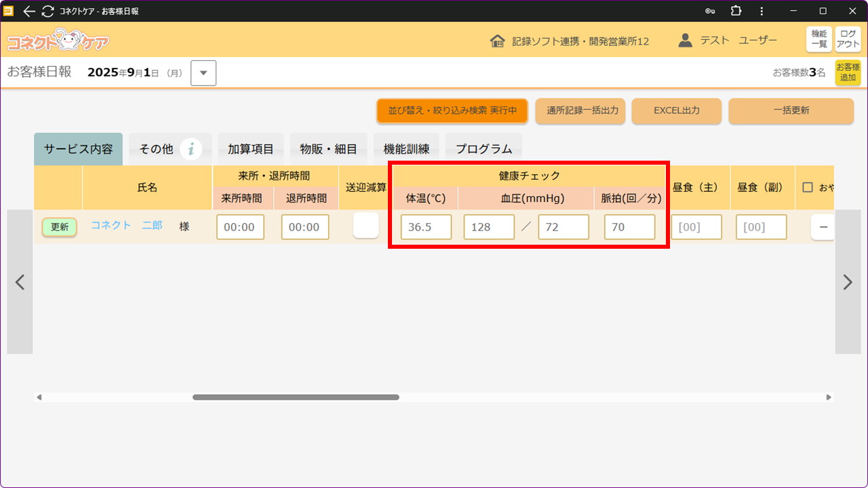Image resolution: width=868 pixels, height=488 pixels.
Task: Click the horizontal scrollbar thumb
Action: [x=296, y=397]
